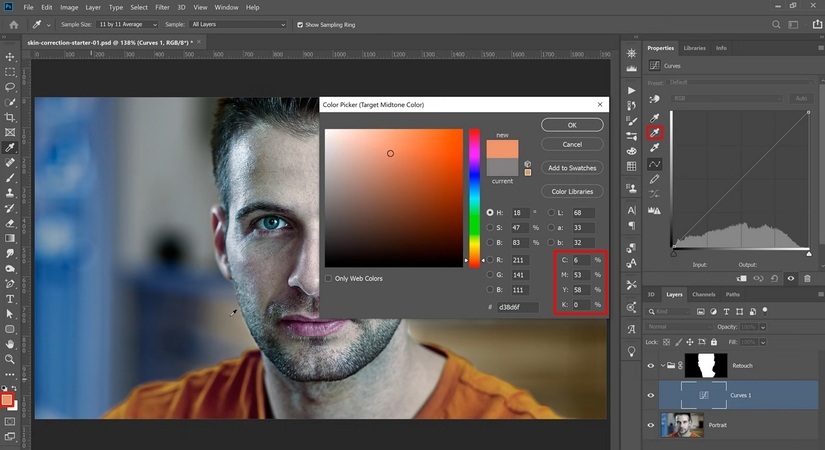825x450 pixels.
Task: Delete adjustment using Properties trash icon
Action: [x=807, y=278]
